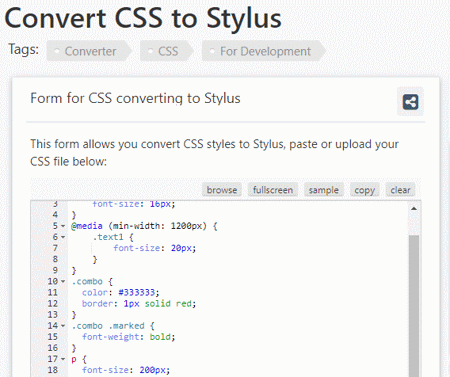450x377 pixels.
Task: Open the For Development tag
Action: coord(264,51)
